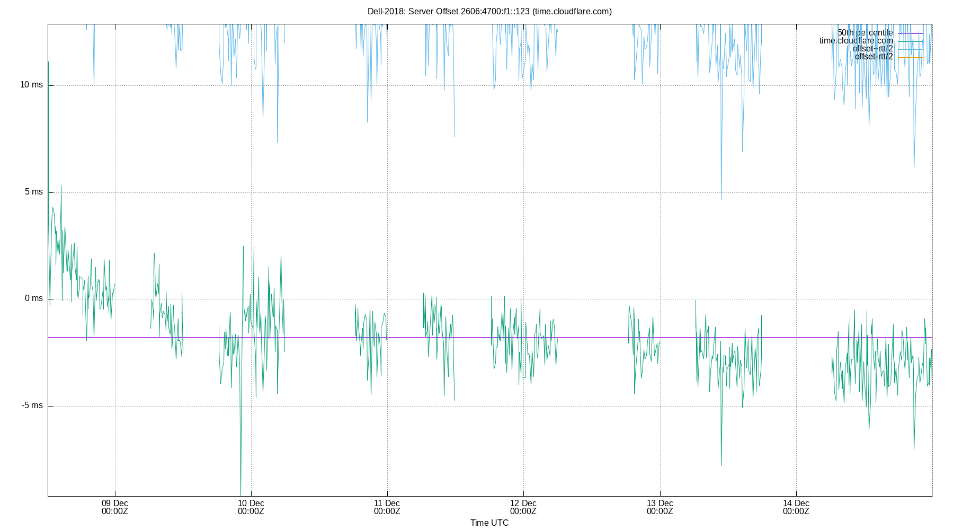Image resolution: width=980 pixels, height=530 pixels.
Task: Click the -5 ms tick label
Action: pos(33,405)
